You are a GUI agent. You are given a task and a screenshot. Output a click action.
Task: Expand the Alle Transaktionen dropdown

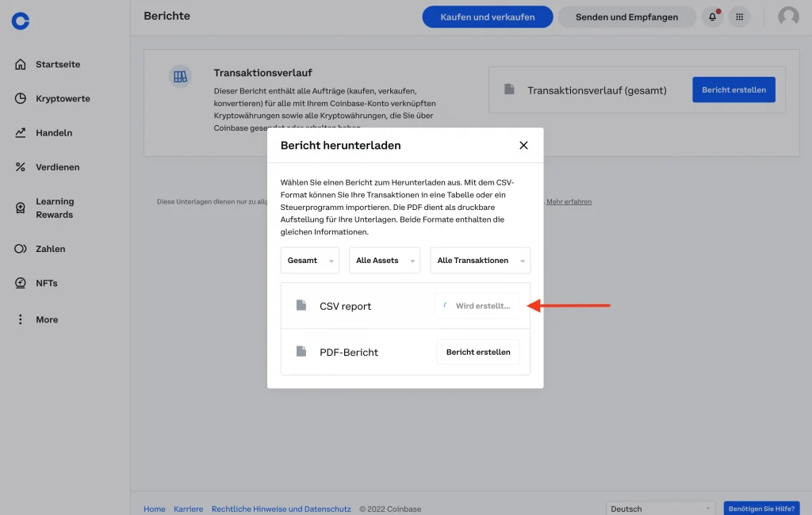pos(480,261)
